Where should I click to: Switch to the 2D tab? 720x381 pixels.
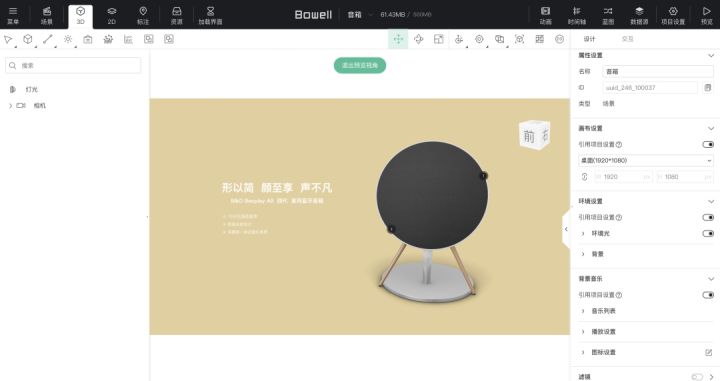point(112,15)
